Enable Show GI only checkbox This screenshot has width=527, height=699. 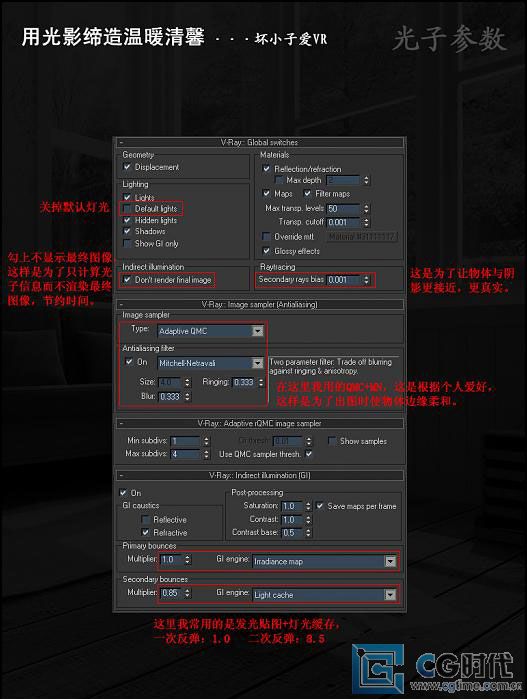click(127, 243)
